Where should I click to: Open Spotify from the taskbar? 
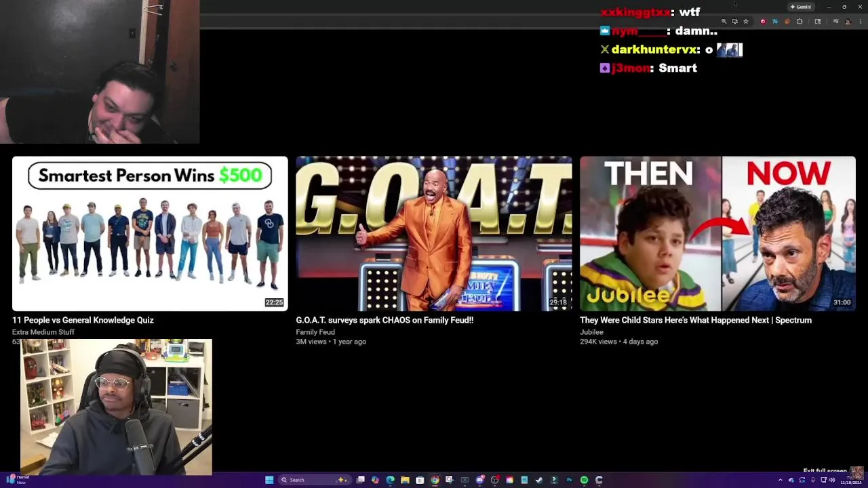(584, 480)
